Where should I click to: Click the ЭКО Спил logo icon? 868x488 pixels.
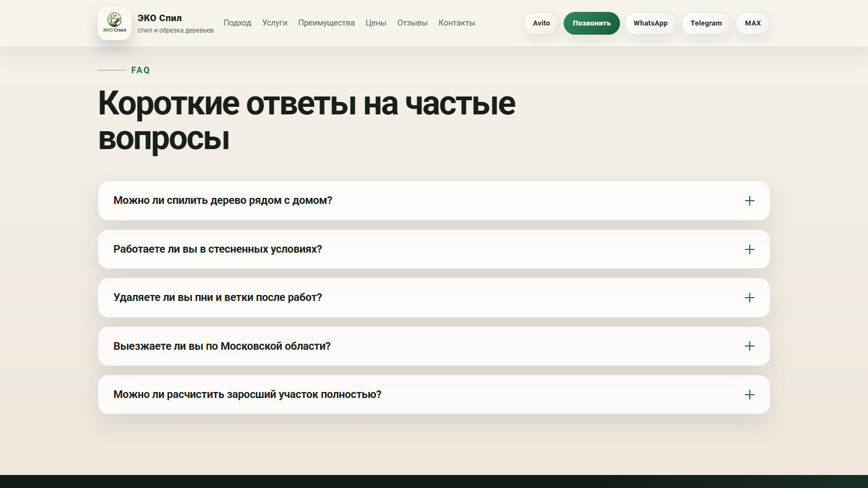coord(114,23)
